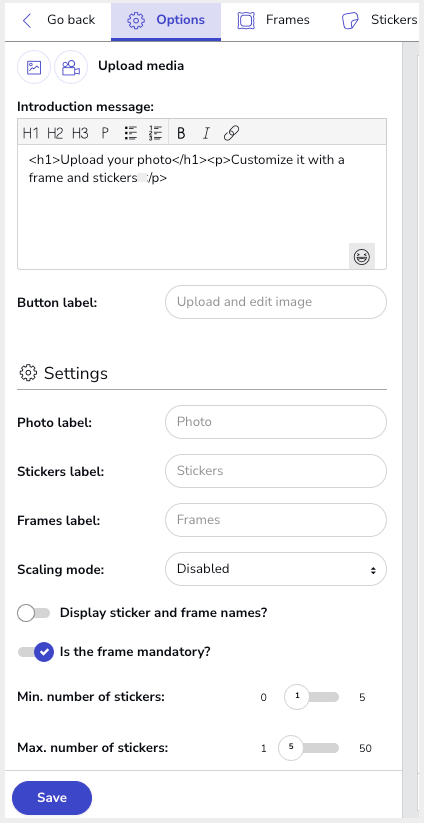Click the Min. number of stickers slider
Viewport: 424px width, 823px height.
[312, 697]
